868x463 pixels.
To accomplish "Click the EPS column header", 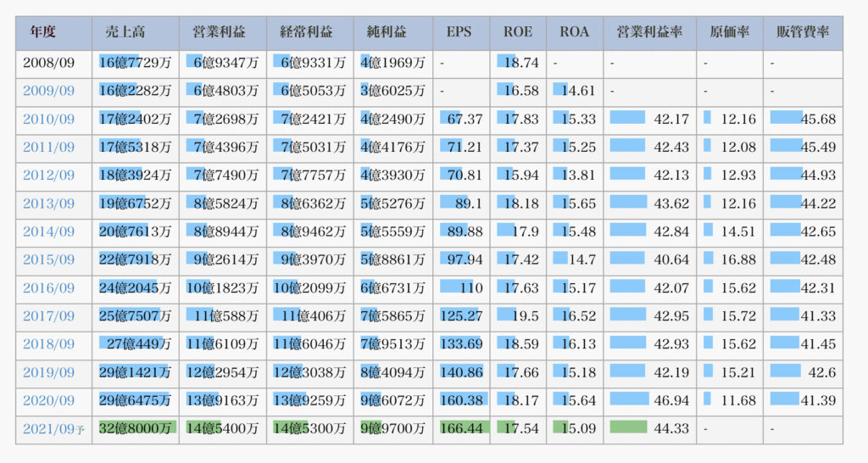I will click(459, 32).
